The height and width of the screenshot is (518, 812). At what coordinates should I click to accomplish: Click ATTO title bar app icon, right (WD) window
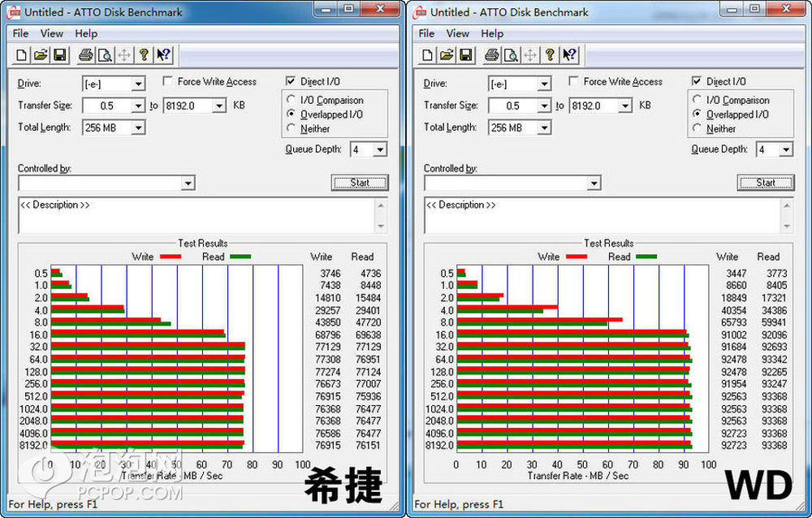pyautogui.click(x=420, y=12)
